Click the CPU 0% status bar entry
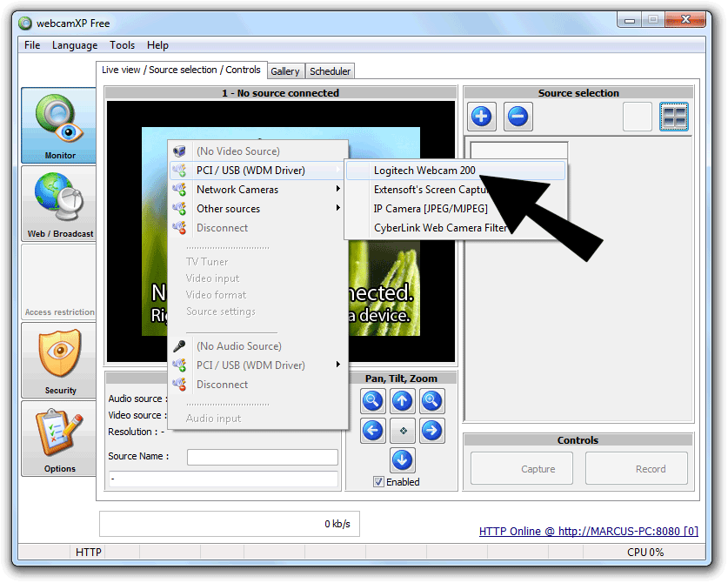Screen dimensions: 728x583 [645, 552]
